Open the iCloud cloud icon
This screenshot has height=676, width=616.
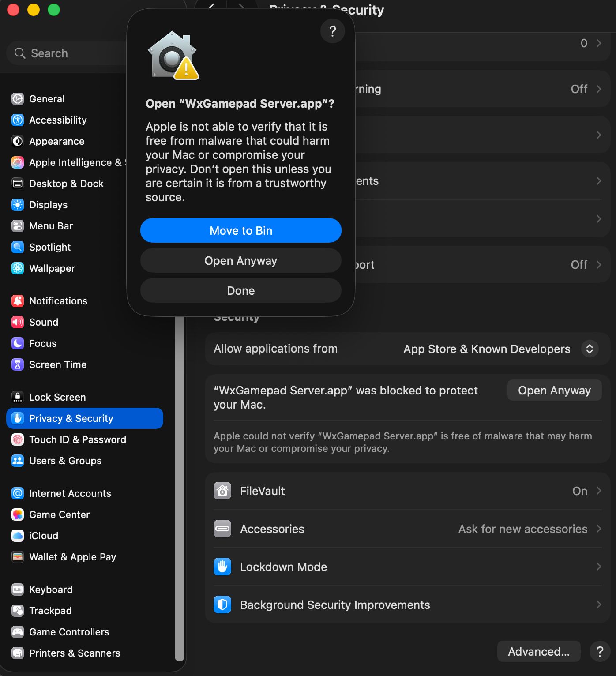coord(18,536)
